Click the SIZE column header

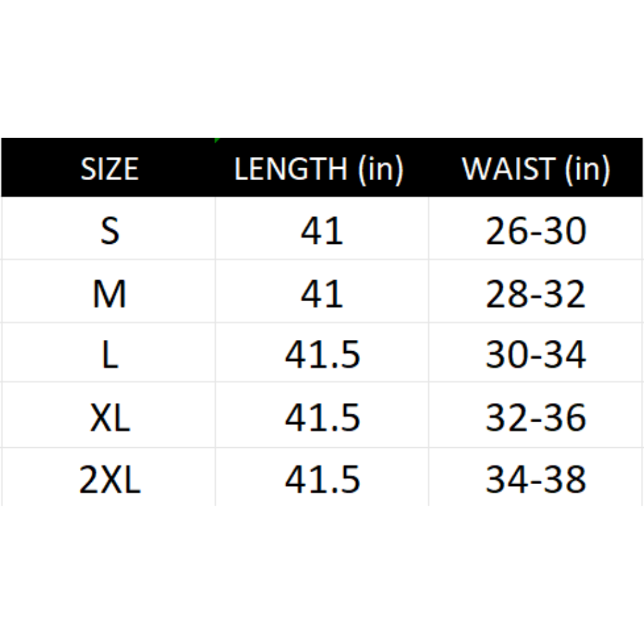(x=109, y=169)
